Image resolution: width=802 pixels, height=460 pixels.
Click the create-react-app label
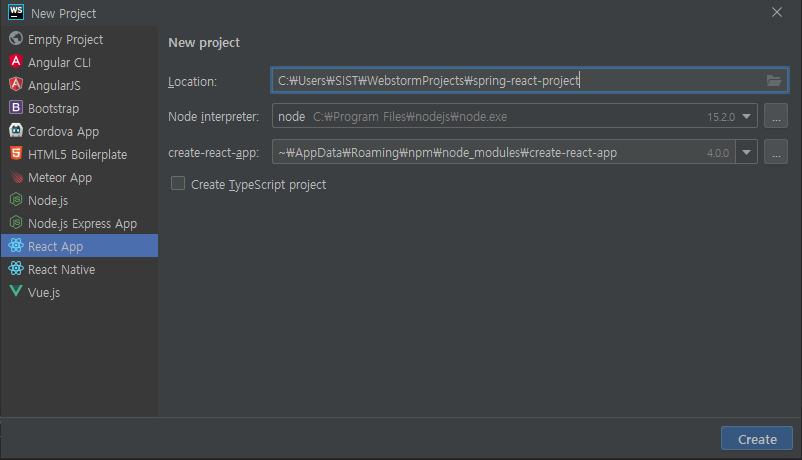[213, 152]
